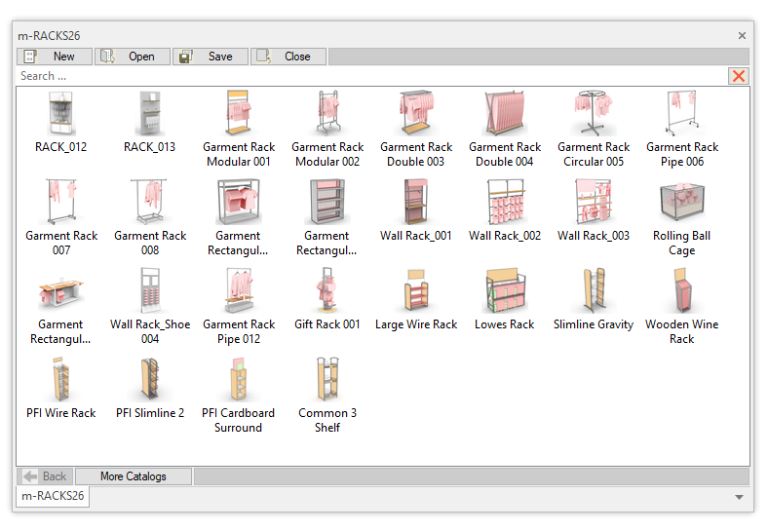The height and width of the screenshot is (532, 768).
Task: Save the current catalog
Action: (x=211, y=57)
